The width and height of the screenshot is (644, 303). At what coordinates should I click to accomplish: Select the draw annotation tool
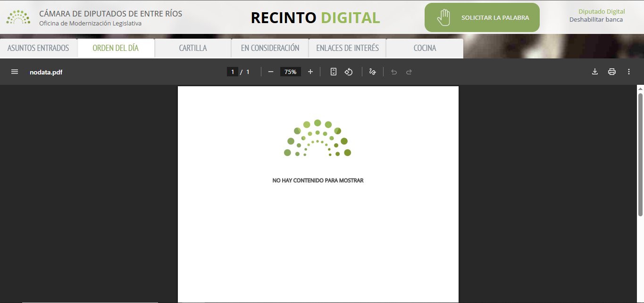[x=372, y=72]
